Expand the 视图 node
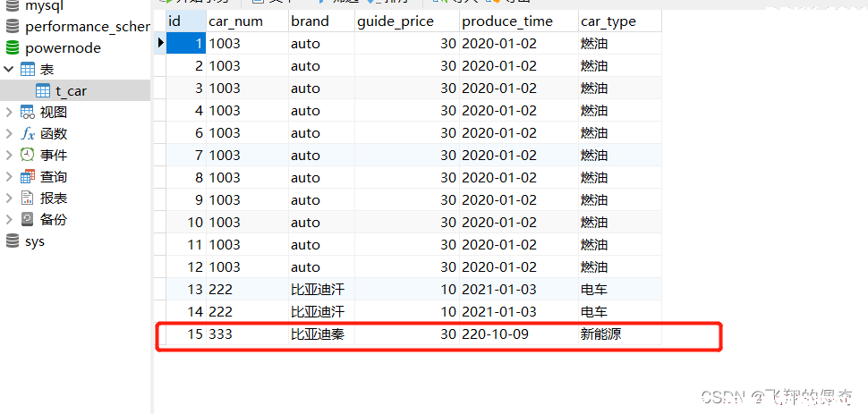The height and width of the screenshot is (414, 868). point(8,113)
